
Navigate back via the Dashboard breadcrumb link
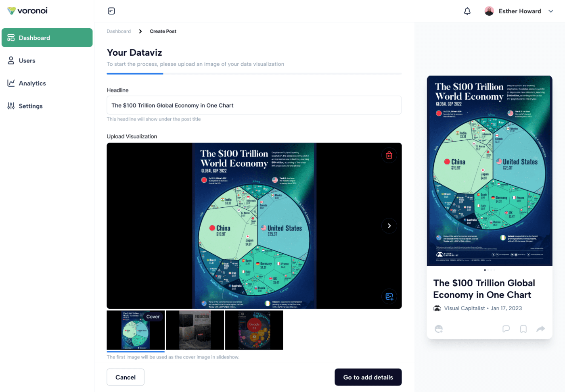(x=119, y=31)
